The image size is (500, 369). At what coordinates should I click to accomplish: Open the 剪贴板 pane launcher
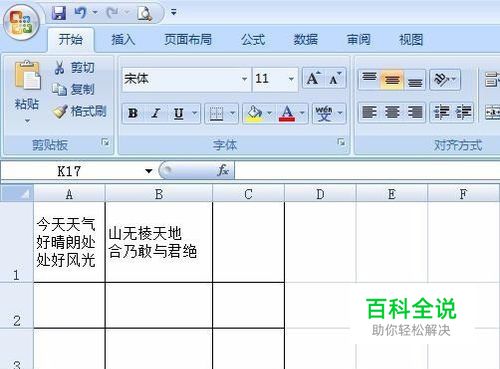(x=105, y=143)
